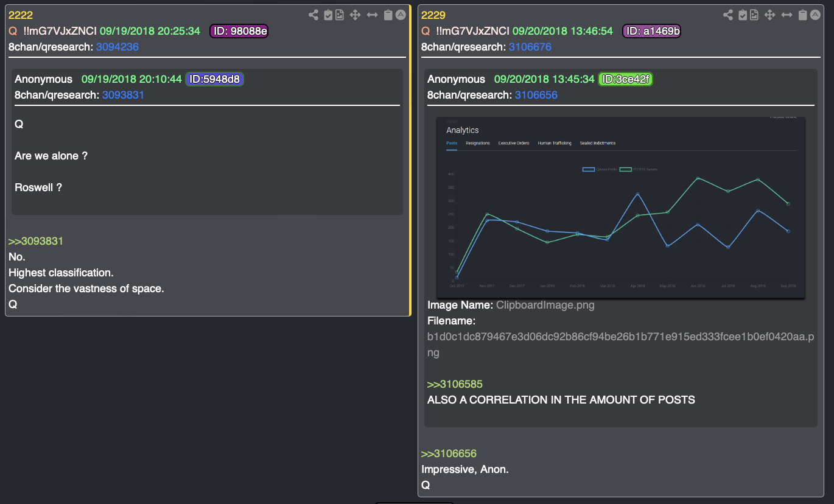Click the text 'Roswell ?'
834x504 pixels.
38,187
